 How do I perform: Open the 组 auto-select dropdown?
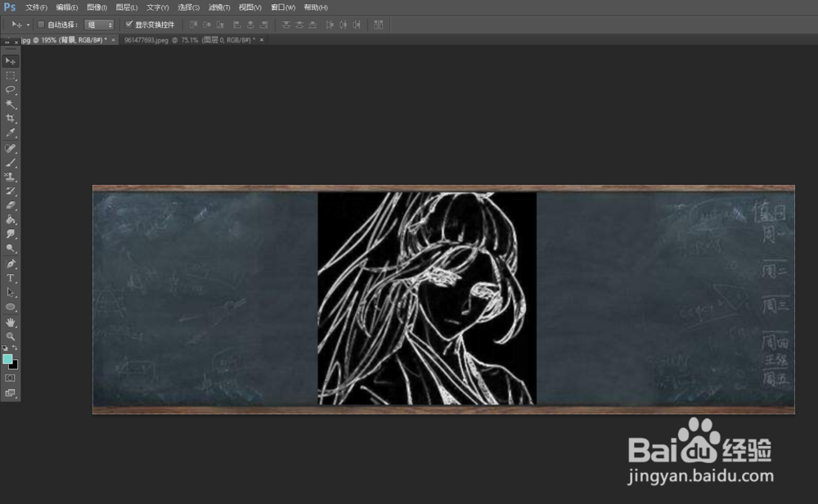99,25
